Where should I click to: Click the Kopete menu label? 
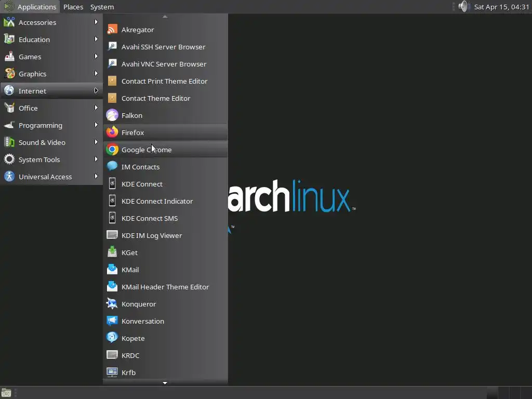click(133, 339)
